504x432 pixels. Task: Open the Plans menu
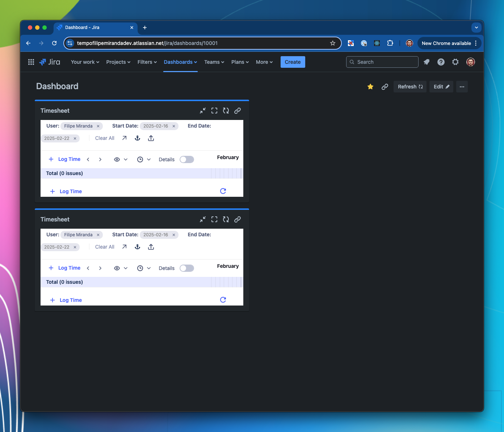(240, 62)
